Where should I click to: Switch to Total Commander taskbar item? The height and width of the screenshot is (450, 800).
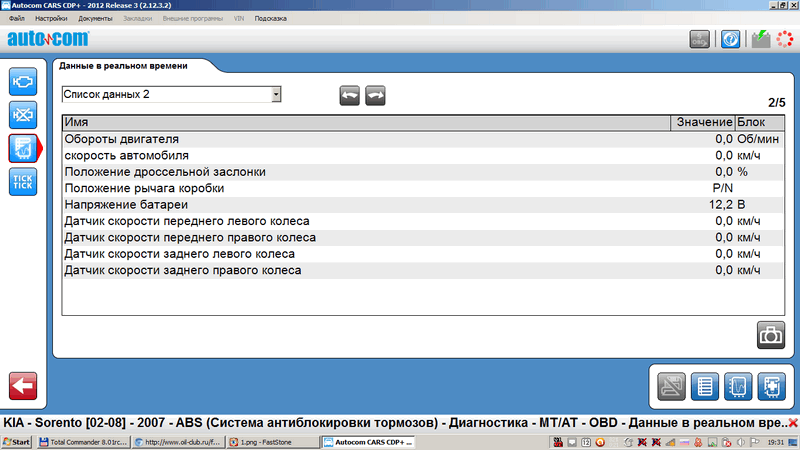pyautogui.click(x=83, y=442)
